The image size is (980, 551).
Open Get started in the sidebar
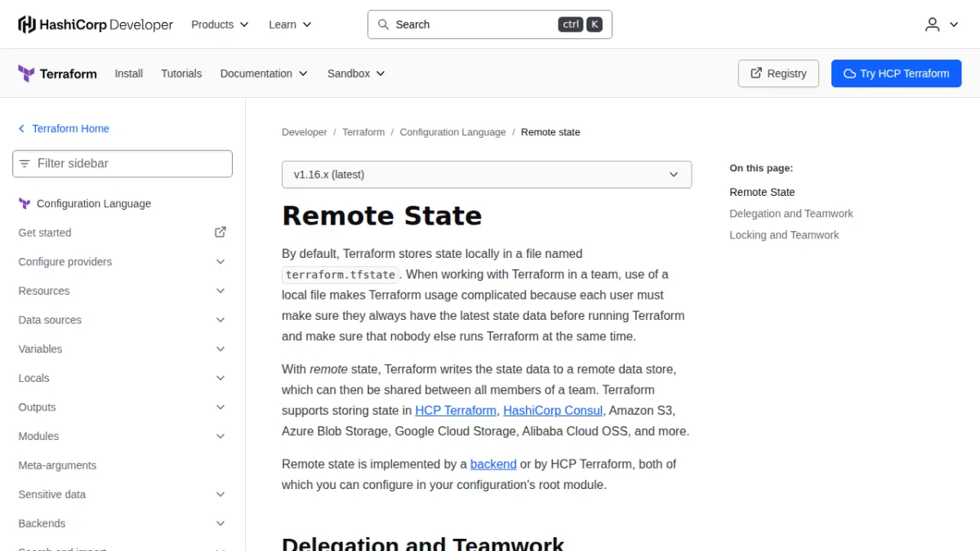[122, 233]
